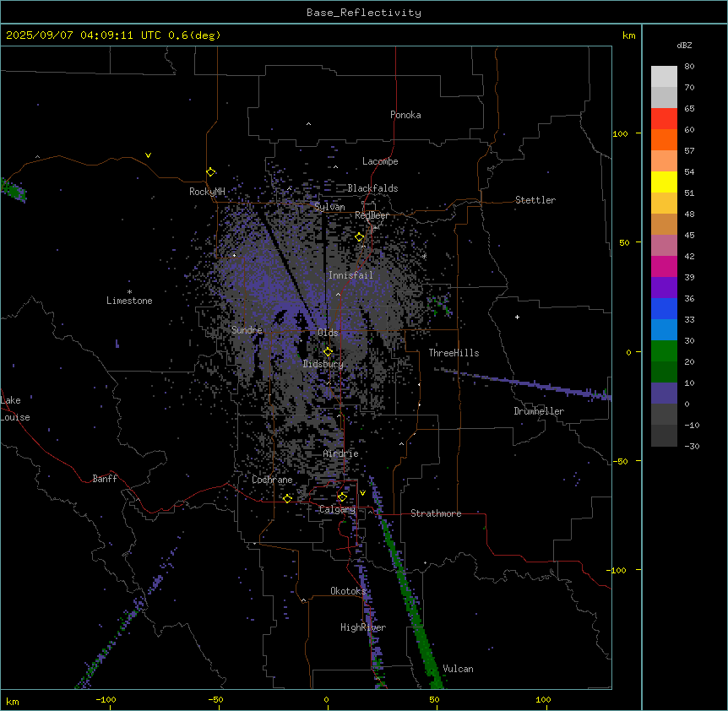The height and width of the screenshot is (711, 728).
Task: Select the red 60-65 dBZ legend swatch
Action: coord(664,119)
